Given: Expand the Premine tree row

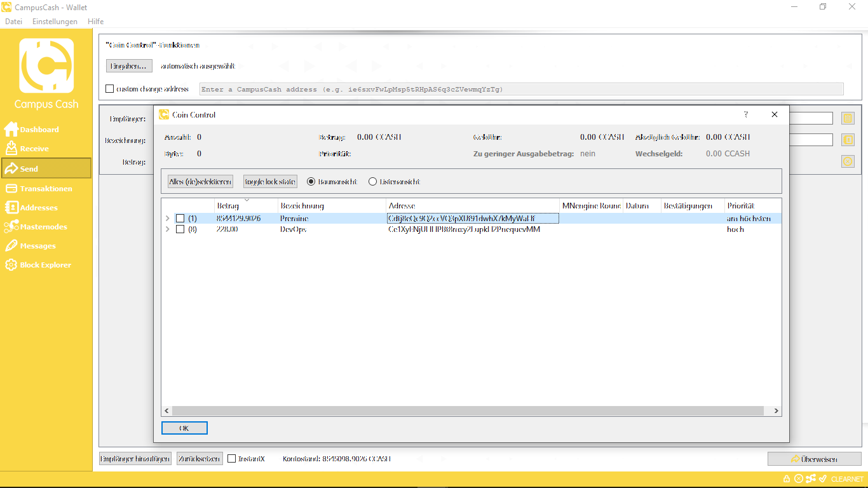Looking at the screenshot, I should pyautogui.click(x=167, y=219).
